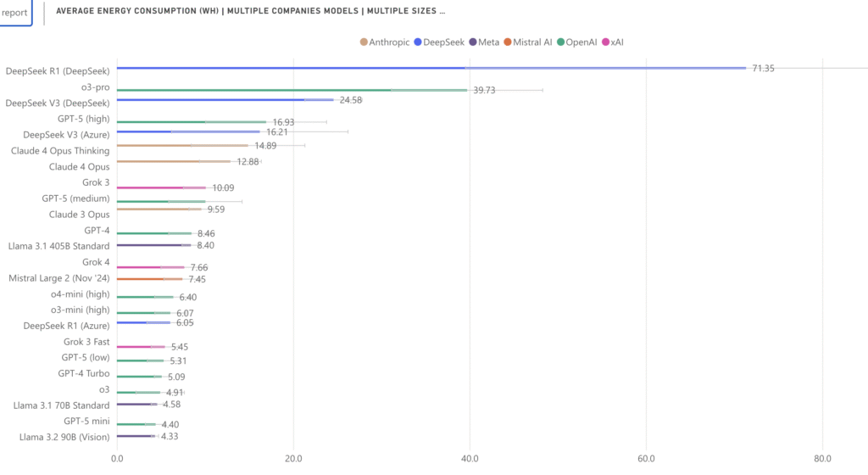
Task: Click the Llama 3.2 90B (Vision) label
Action: point(64,437)
